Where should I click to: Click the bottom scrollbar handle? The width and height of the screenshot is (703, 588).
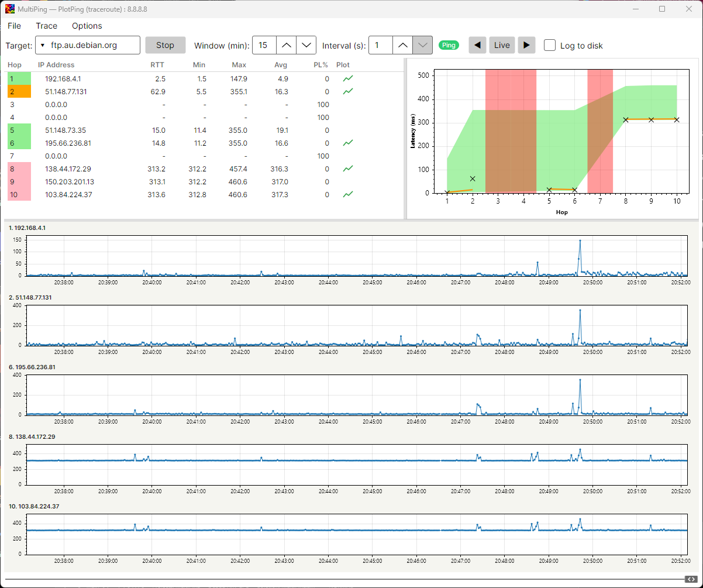pos(691,579)
